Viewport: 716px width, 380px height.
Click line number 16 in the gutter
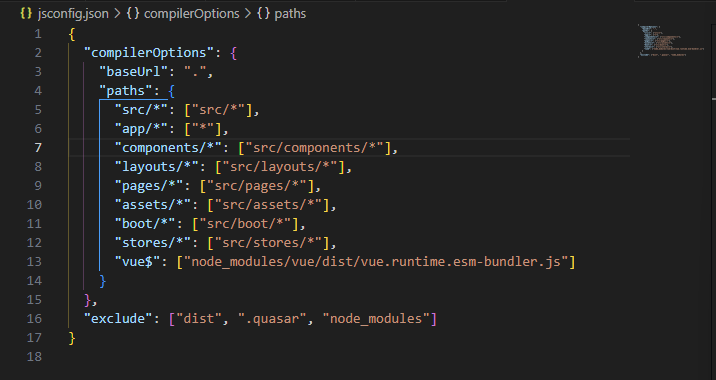pyautogui.click(x=34, y=318)
